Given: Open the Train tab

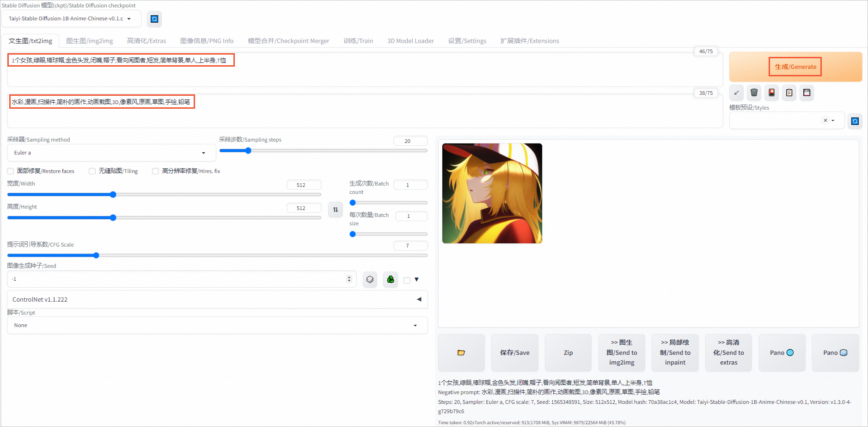Looking at the screenshot, I should (358, 41).
